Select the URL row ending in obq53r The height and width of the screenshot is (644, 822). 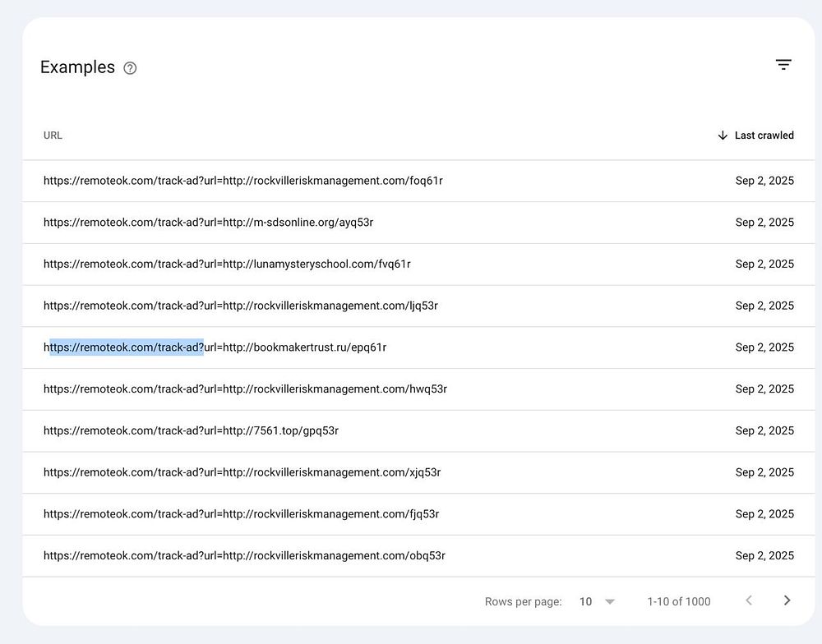click(418, 556)
